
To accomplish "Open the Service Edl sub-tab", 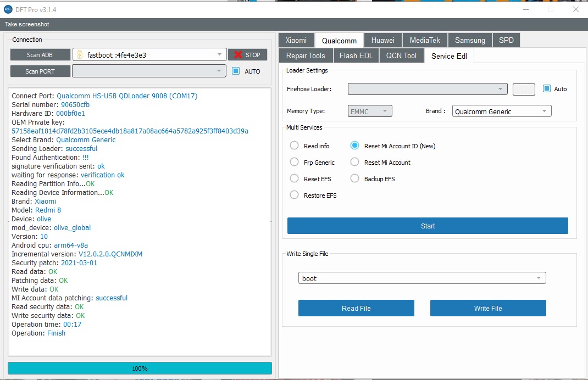I will pos(449,56).
